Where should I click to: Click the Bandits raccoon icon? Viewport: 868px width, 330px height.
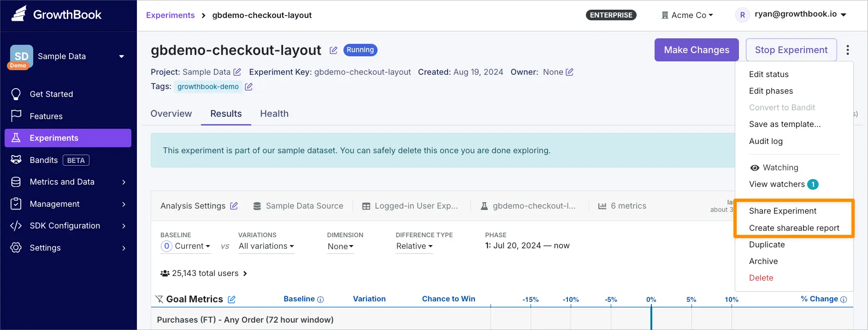pyautogui.click(x=16, y=160)
